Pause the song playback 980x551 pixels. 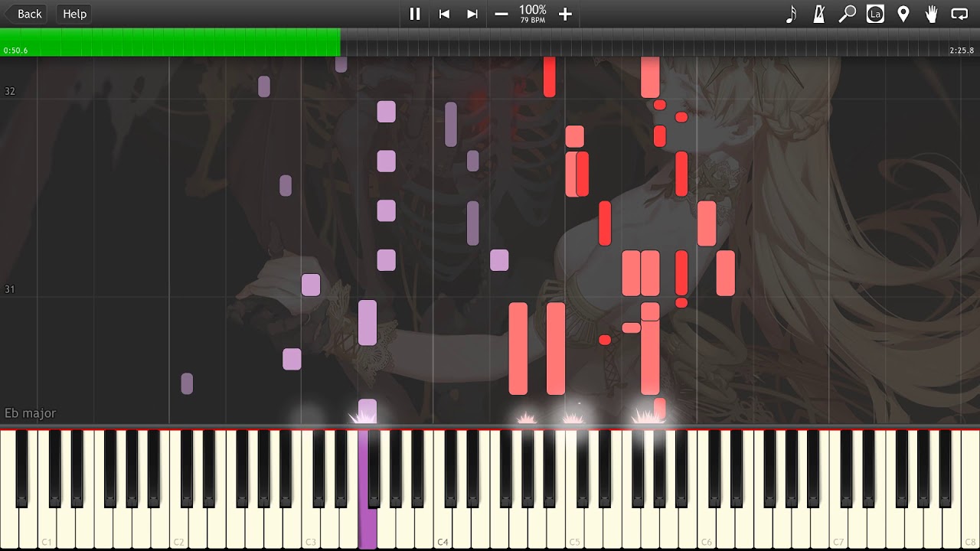(x=415, y=14)
